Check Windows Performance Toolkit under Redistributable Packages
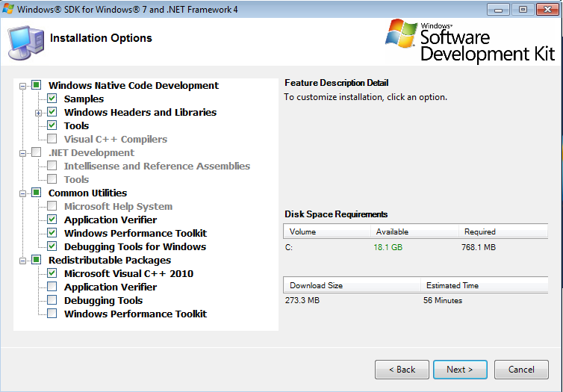 pyautogui.click(x=52, y=314)
